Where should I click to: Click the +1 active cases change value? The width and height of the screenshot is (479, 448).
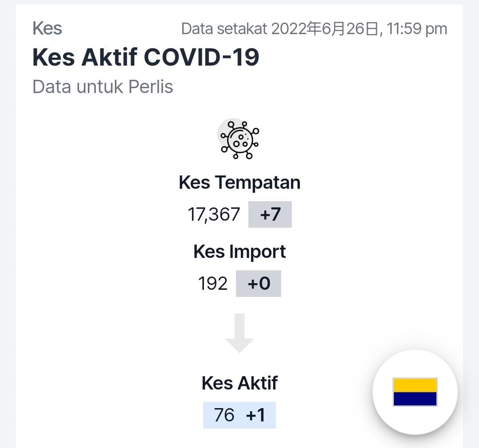[x=255, y=415]
